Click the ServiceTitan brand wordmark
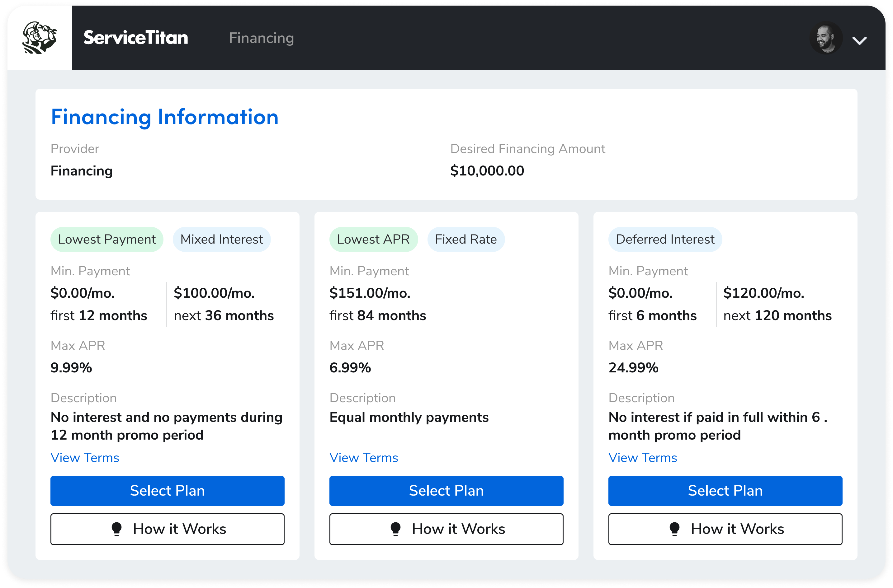This screenshot has width=893, height=588. [135, 38]
